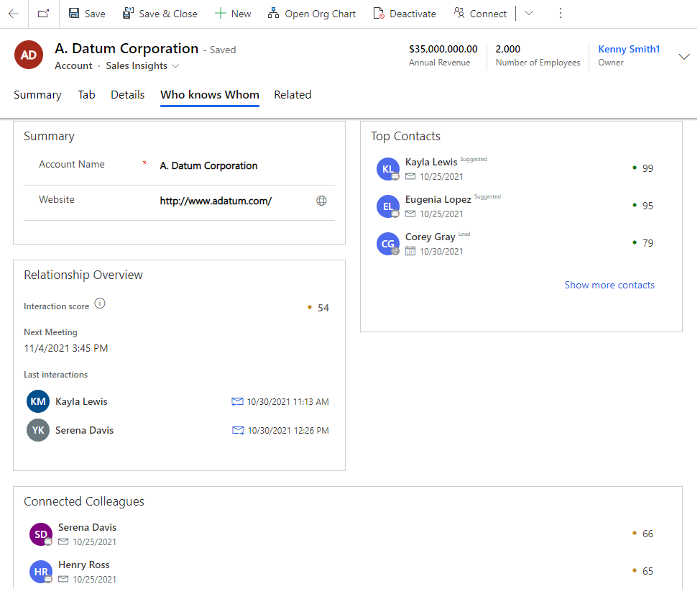Open website via globe icon
Image resolution: width=700 pixels, height=589 pixels.
point(321,201)
